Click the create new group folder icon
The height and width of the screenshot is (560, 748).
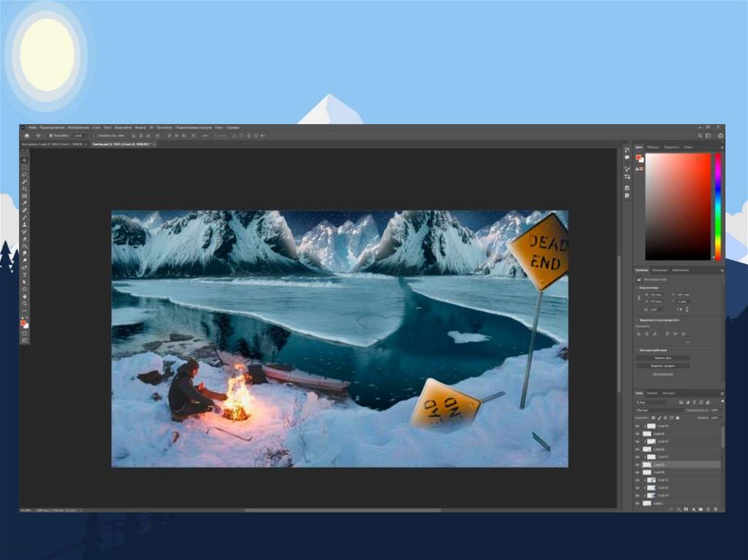[x=701, y=510]
